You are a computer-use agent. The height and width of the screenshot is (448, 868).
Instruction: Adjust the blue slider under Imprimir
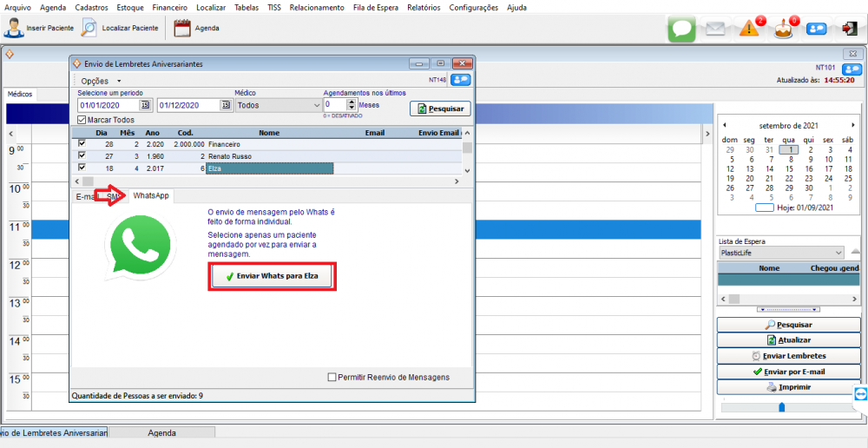coord(781,406)
